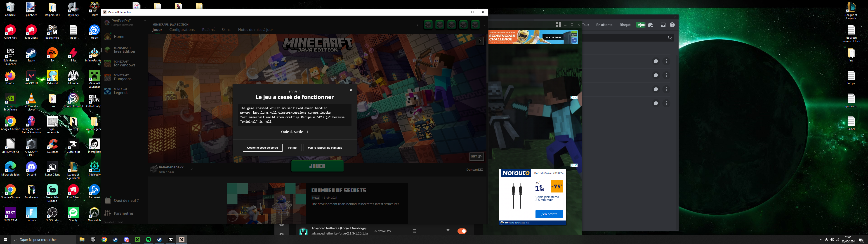Click the play arrow on the Minecraft banner
Viewport: 868px width, 244px height.
(479, 41)
